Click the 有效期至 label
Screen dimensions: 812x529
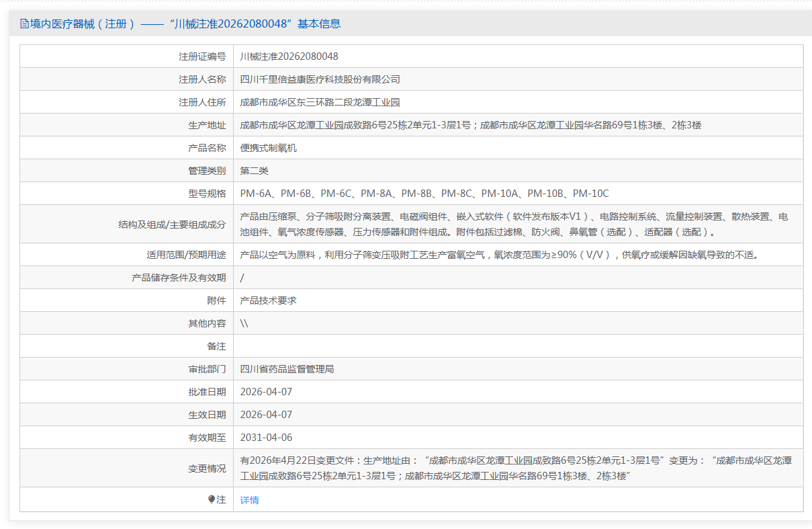tap(207, 438)
